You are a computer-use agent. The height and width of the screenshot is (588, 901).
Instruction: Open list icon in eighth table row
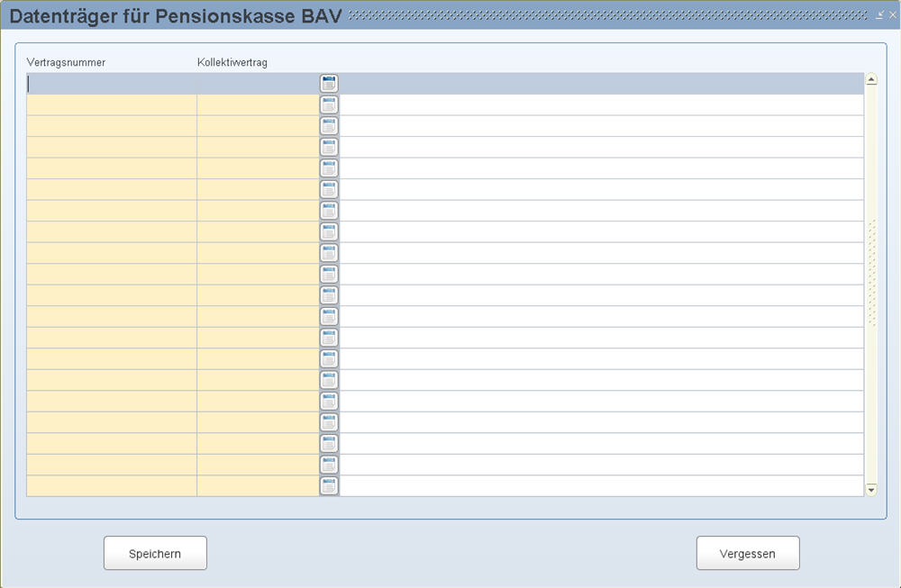[x=329, y=231]
